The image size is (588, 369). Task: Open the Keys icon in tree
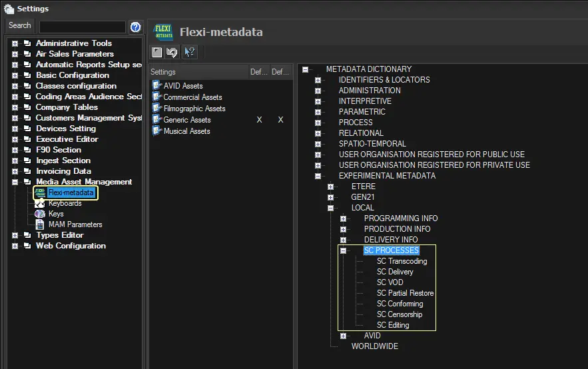[x=40, y=214]
